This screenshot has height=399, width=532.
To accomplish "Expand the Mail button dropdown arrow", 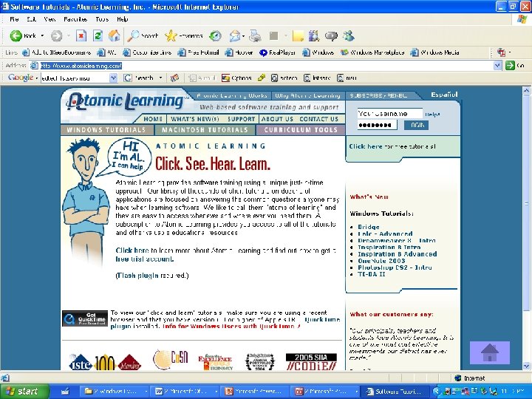I will [x=244, y=35].
